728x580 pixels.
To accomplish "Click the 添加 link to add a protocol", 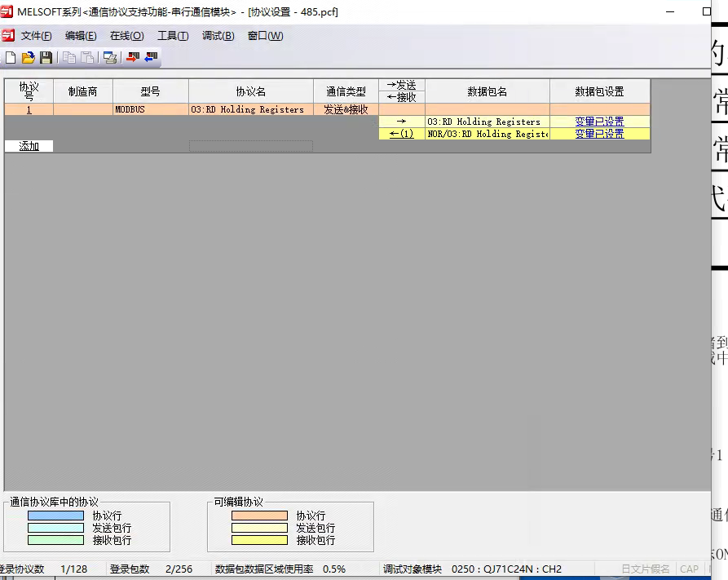I will tap(29, 147).
